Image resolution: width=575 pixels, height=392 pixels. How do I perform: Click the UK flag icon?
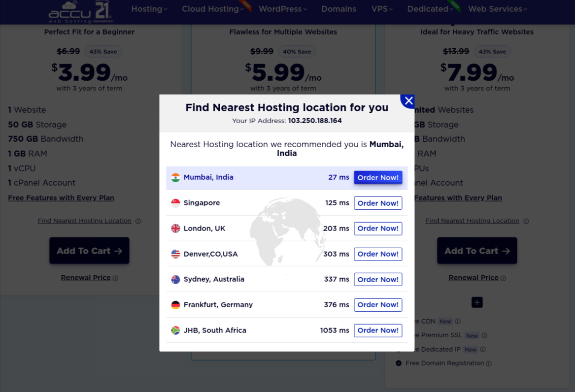pyautogui.click(x=175, y=229)
